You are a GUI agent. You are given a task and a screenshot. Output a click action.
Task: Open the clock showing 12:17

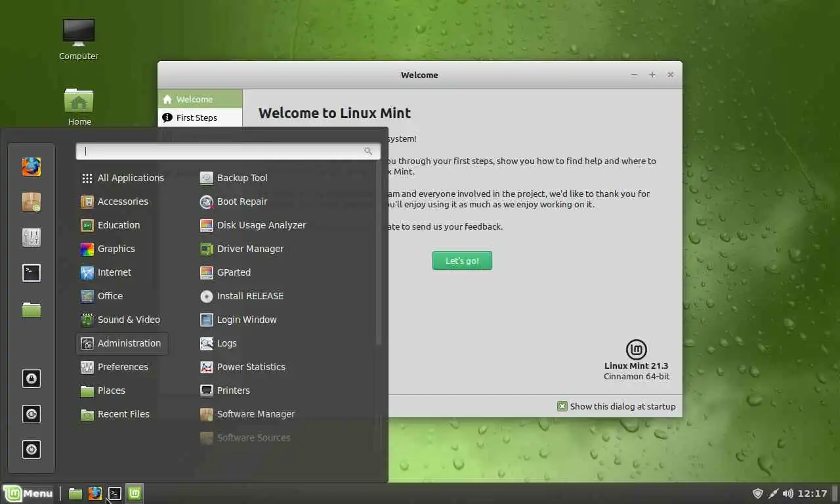812,493
